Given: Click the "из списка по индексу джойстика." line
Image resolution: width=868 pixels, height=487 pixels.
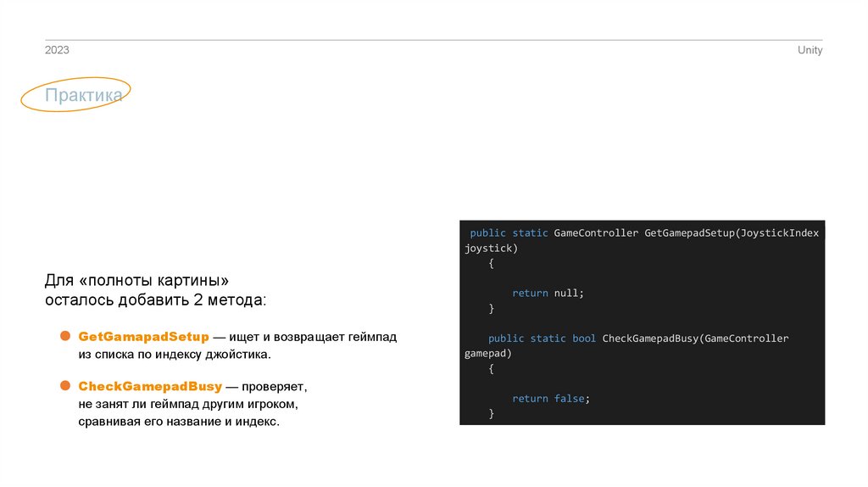Looking at the screenshot, I should 175,355.
